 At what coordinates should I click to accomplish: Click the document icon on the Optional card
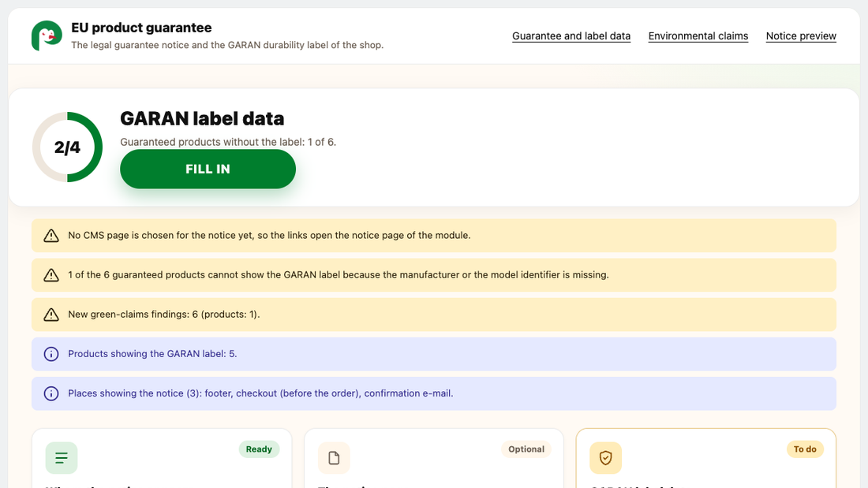pyautogui.click(x=334, y=458)
